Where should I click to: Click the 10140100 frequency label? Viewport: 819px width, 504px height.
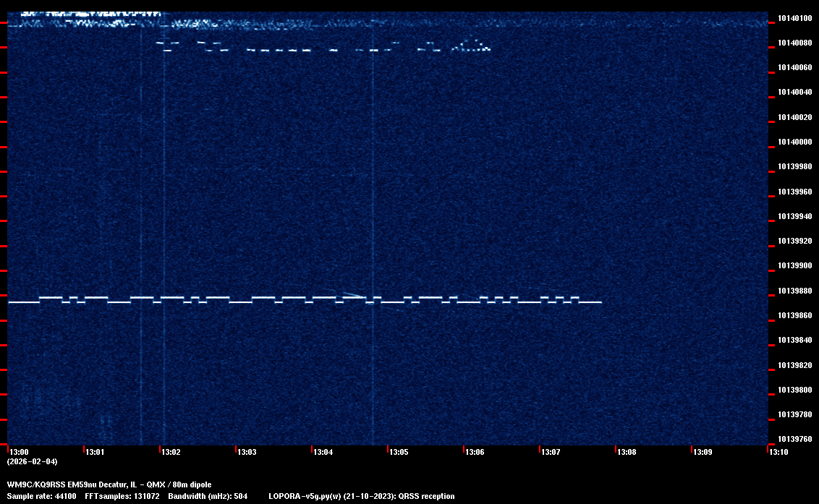point(794,18)
